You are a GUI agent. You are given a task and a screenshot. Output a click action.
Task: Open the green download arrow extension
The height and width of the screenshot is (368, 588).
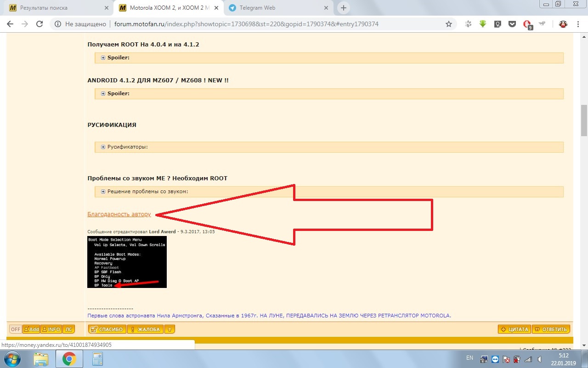(483, 24)
